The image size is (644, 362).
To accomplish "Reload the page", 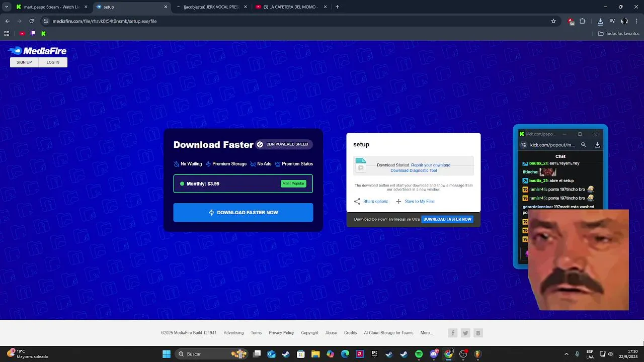I will point(31,21).
